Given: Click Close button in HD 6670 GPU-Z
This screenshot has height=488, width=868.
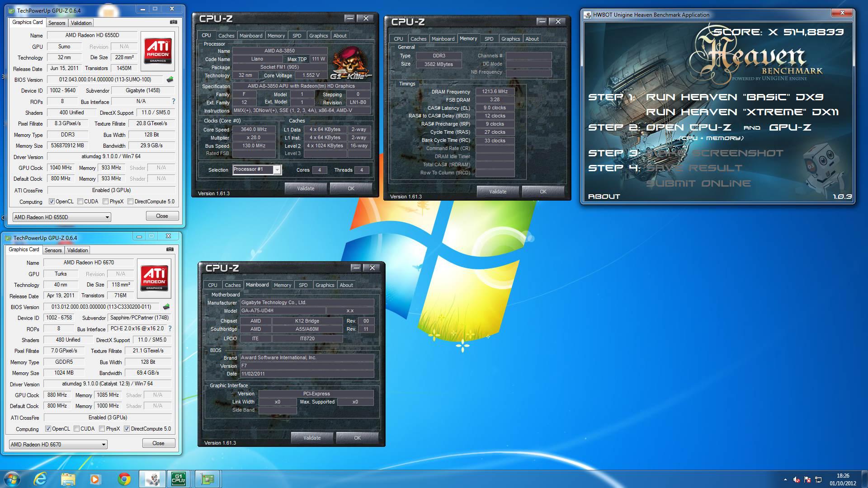Looking at the screenshot, I should [158, 443].
